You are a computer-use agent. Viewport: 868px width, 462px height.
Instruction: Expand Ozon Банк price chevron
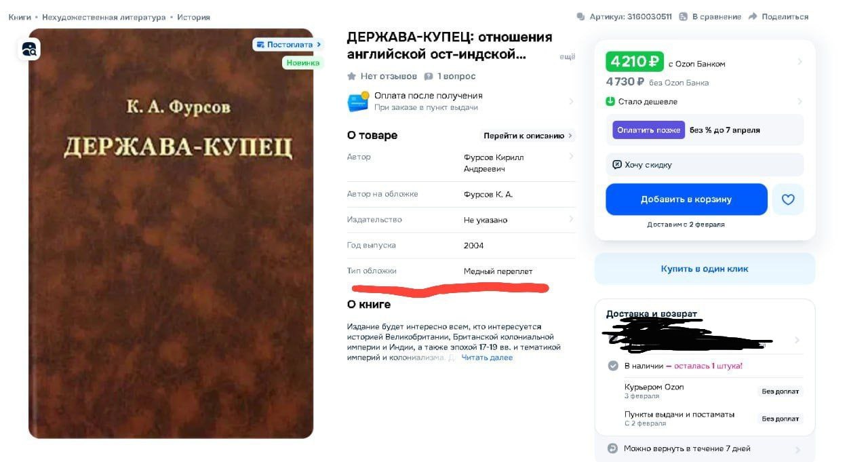[800, 62]
